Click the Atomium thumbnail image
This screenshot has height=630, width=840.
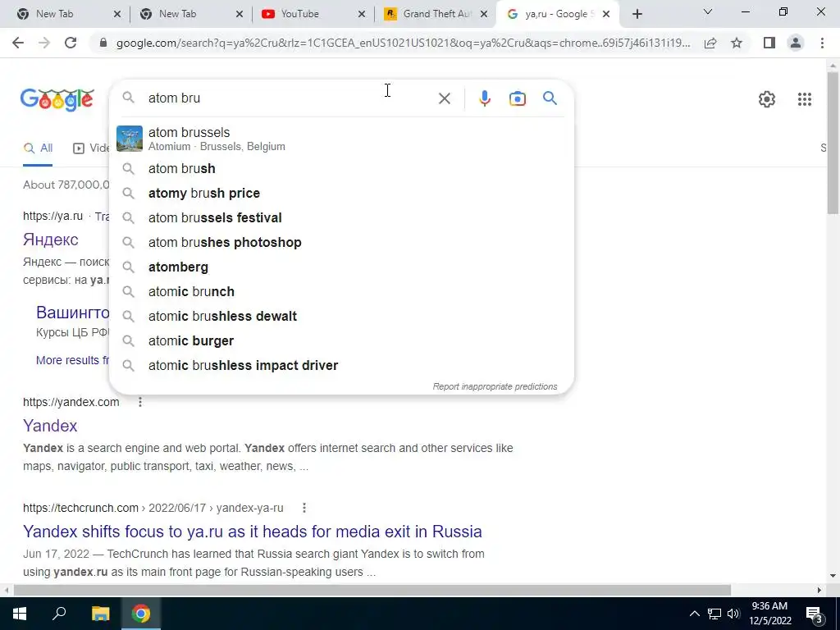point(130,139)
